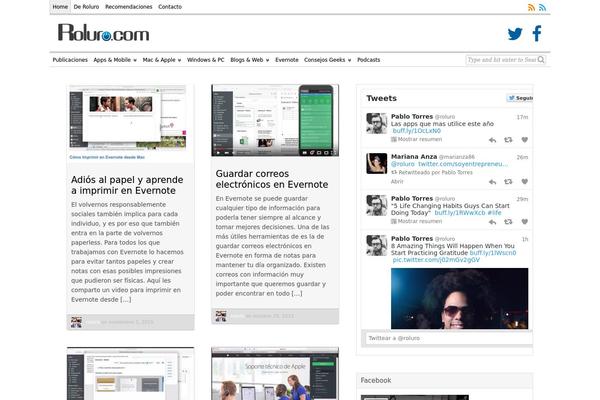Click the orange RSS feed icon
The width and height of the screenshot is (600, 400).
pos(531,7)
